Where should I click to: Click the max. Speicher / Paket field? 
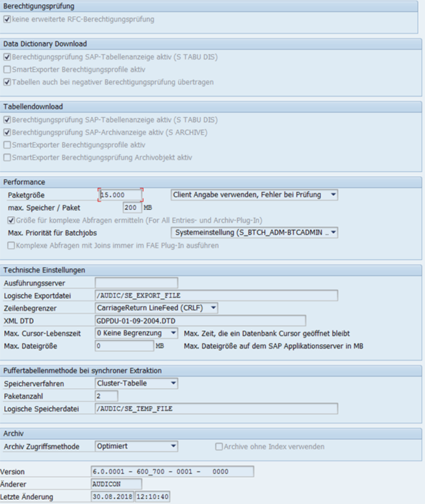(132, 208)
